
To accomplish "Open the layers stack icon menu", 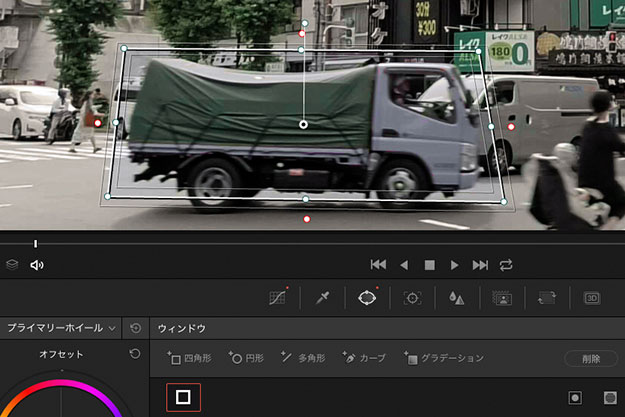I will coord(12,265).
